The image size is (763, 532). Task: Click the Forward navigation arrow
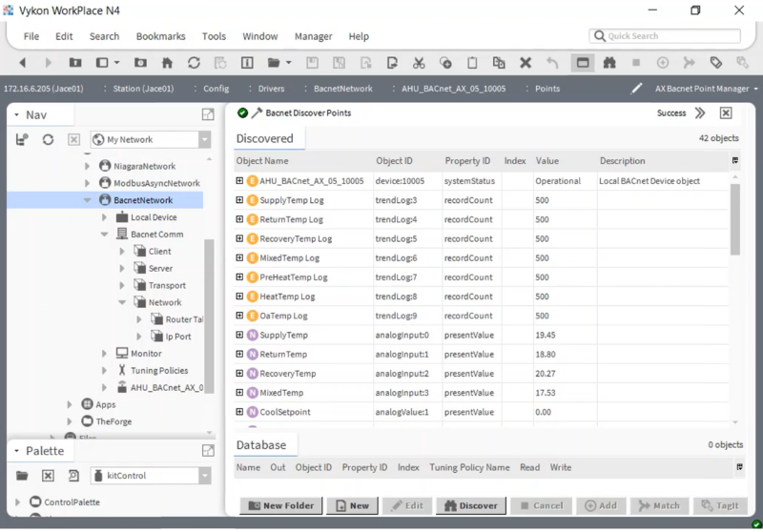pyautogui.click(x=49, y=63)
